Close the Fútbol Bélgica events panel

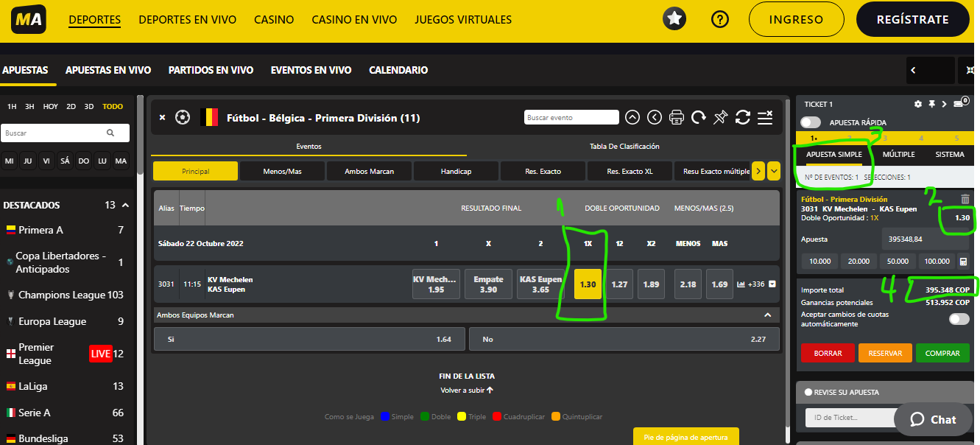coord(162,117)
